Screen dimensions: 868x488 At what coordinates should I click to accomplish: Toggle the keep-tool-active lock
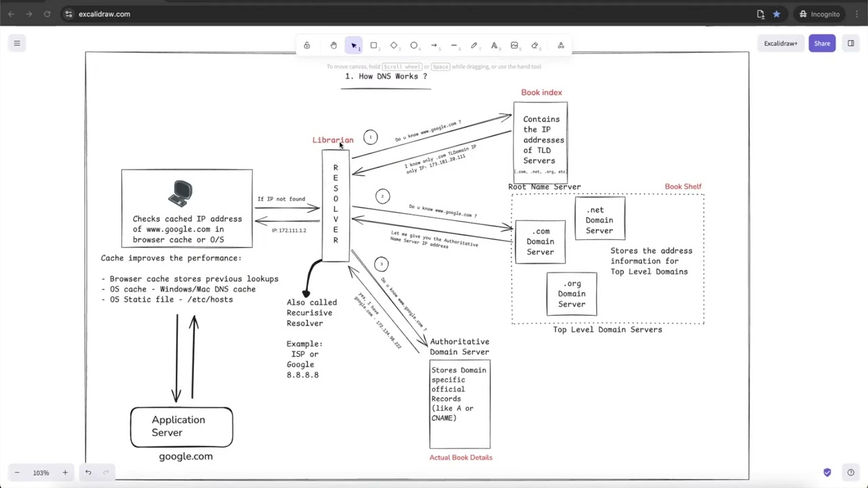307,45
